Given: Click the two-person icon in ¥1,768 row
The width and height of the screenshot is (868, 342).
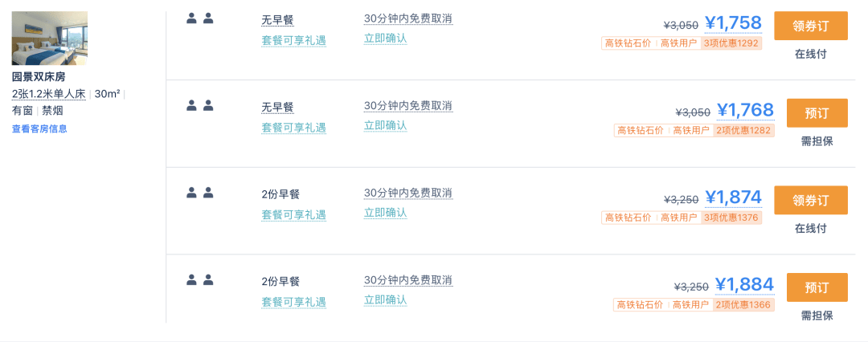Looking at the screenshot, I should pyautogui.click(x=200, y=105).
